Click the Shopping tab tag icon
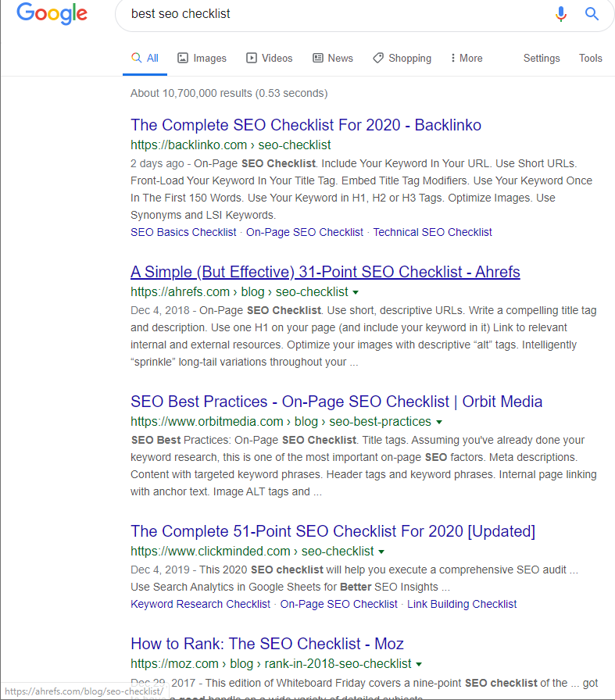Screen dimensions: 615x700 [x=378, y=58]
